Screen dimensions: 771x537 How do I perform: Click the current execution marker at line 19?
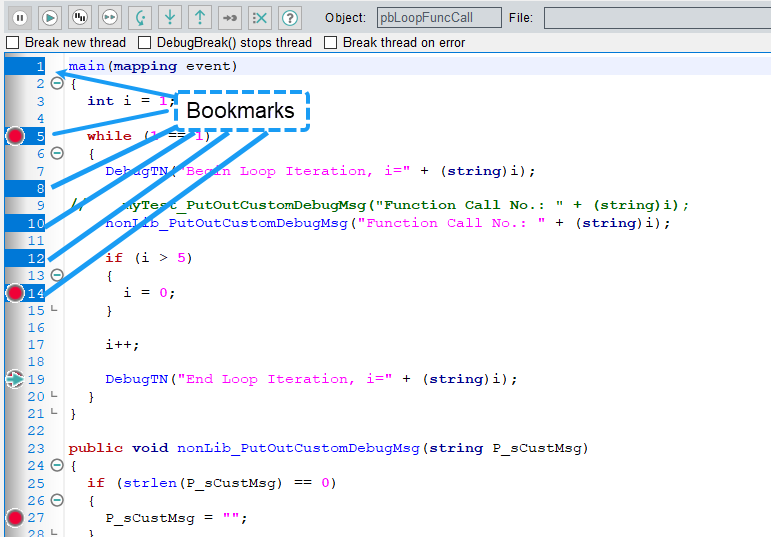pos(15,379)
